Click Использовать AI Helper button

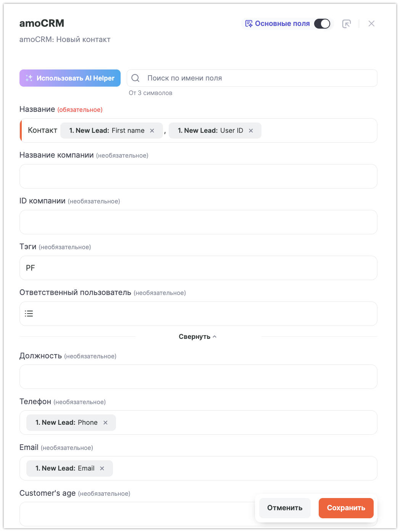coord(70,78)
